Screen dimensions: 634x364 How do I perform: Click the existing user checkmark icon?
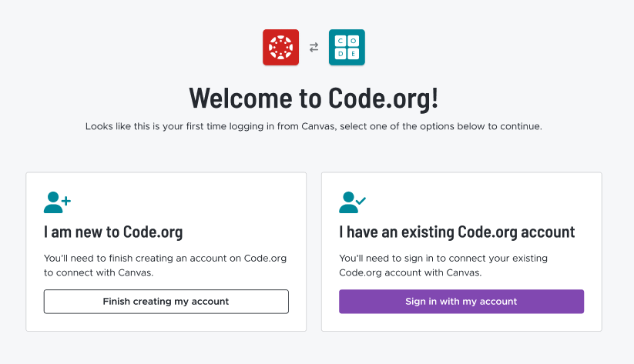pyautogui.click(x=353, y=202)
